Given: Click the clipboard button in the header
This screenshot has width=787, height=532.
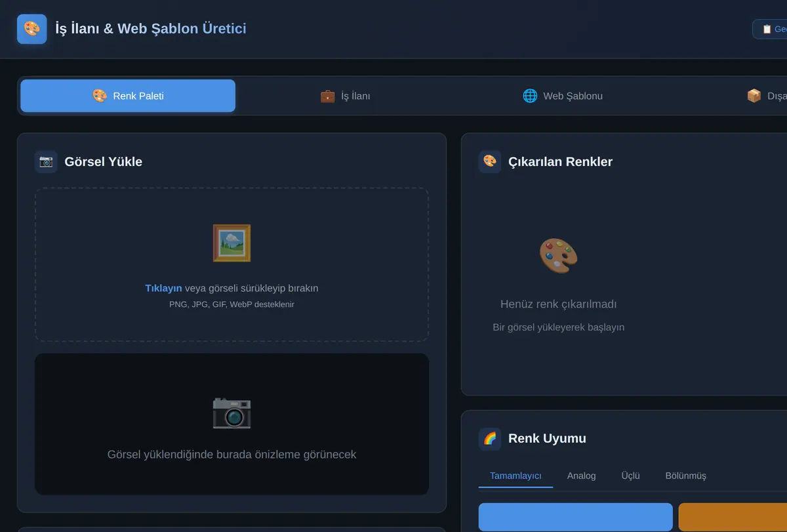Looking at the screenshot, I should pos(770,29).
